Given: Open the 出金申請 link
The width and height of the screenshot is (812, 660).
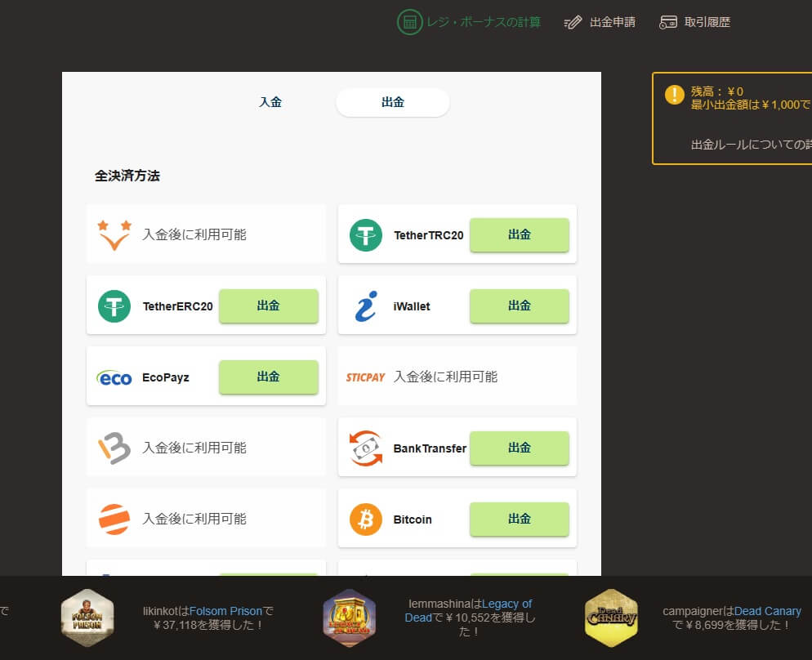Looking at the screenshot, I should 613,22.
